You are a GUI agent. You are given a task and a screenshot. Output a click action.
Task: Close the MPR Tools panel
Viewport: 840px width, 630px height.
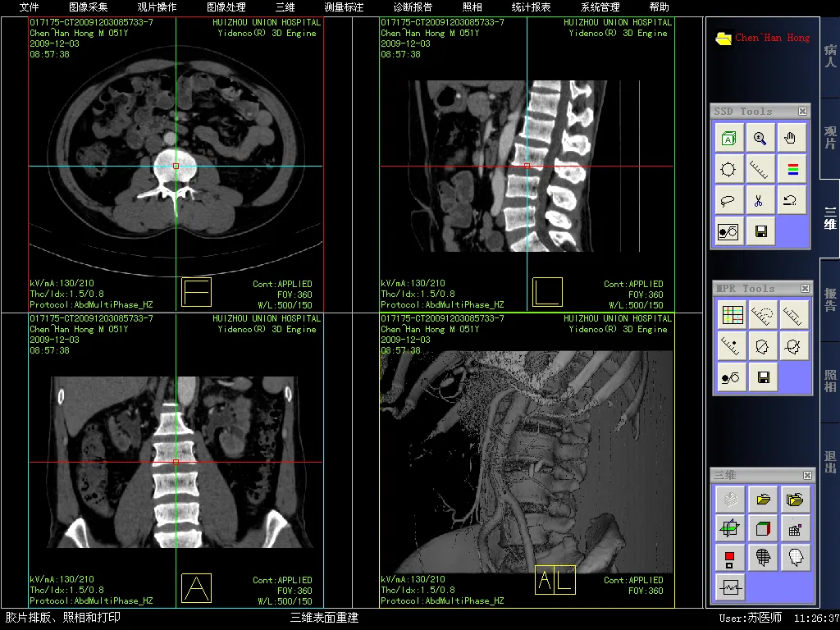click(805, 289)
